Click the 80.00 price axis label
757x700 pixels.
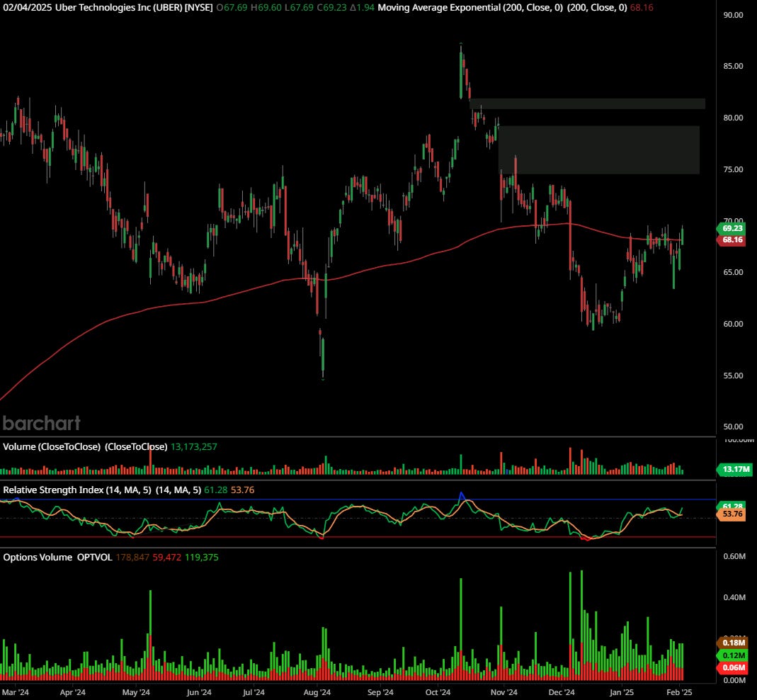[733, 118]
